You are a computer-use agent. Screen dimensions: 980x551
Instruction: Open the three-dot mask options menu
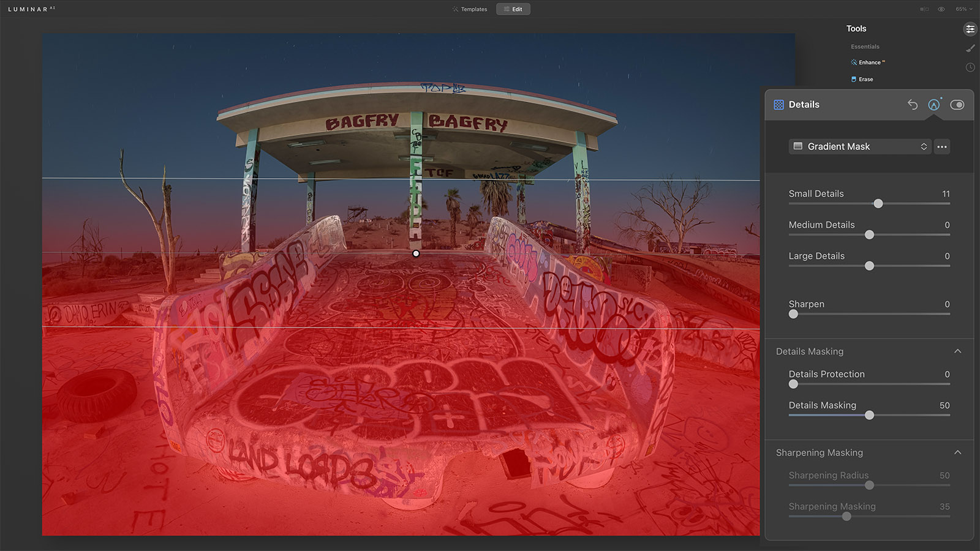(x=941, y=147)
